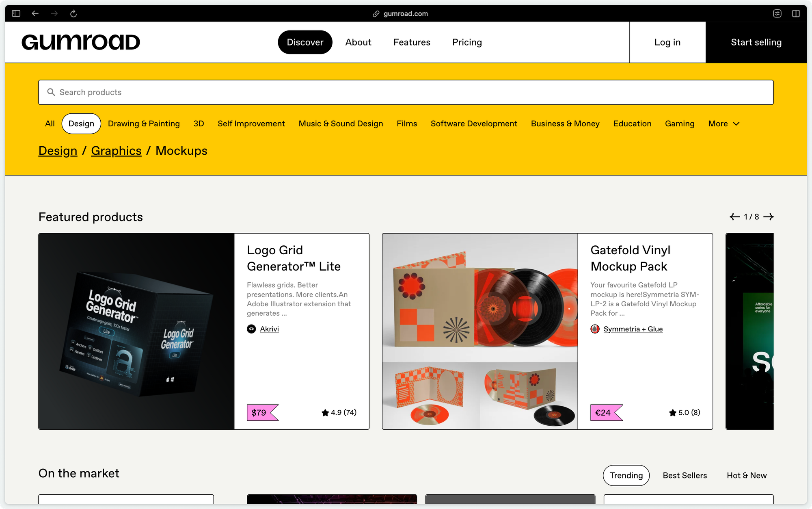Reload the page with the refresh icon
This screenshot has width=812, height=509.
click(73, 13)
